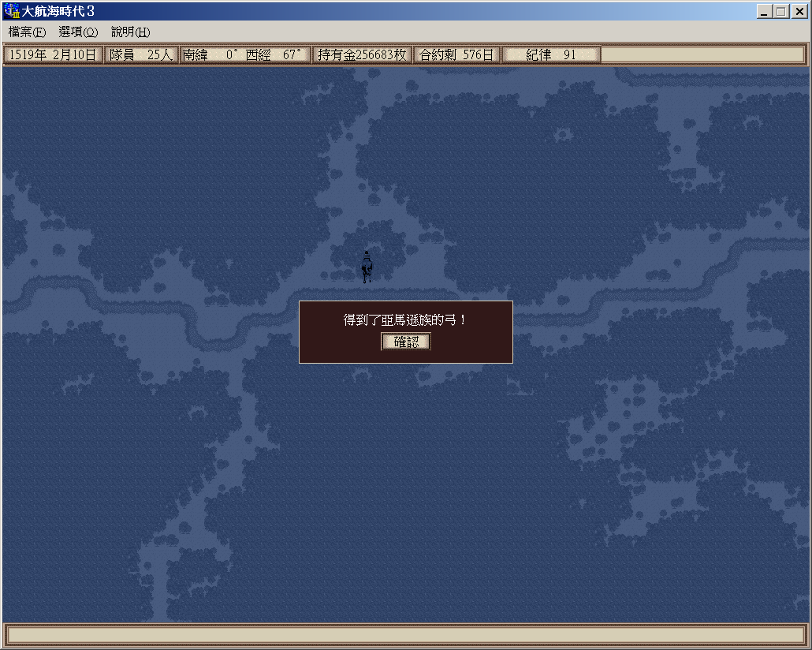Open the 說明(H) help menu

[130, 32]
